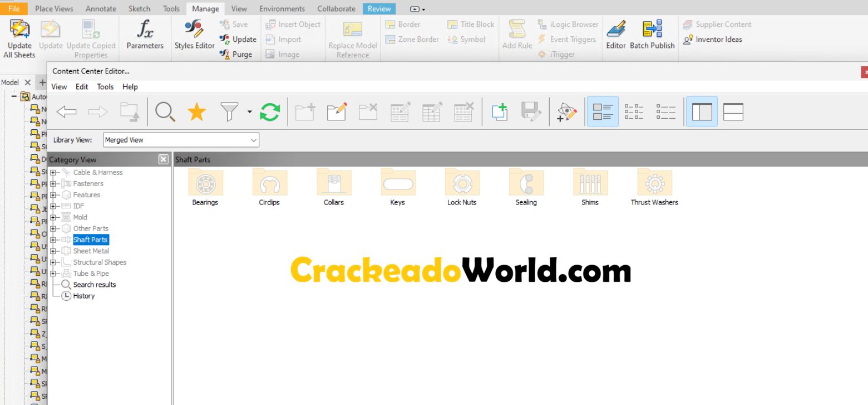This screenshot has height=405, width=868.
Task: Add a new browser tab with plus
Action: (42, 82)
